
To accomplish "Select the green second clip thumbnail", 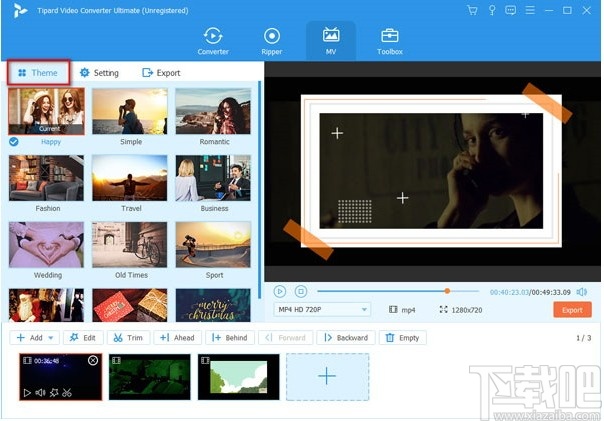I will click(x=149, y=377).
